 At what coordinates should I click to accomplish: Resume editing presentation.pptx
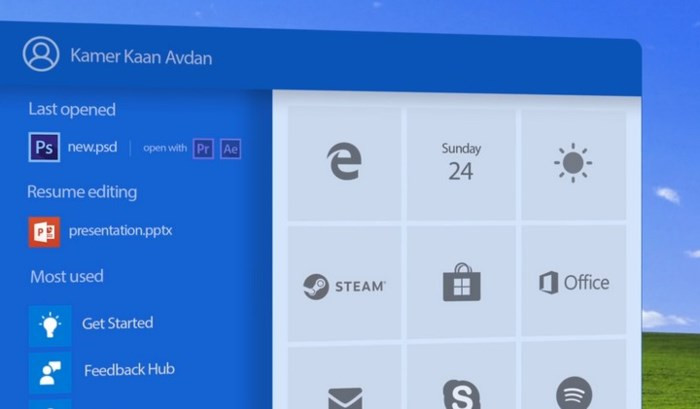(x=120, y=231)
